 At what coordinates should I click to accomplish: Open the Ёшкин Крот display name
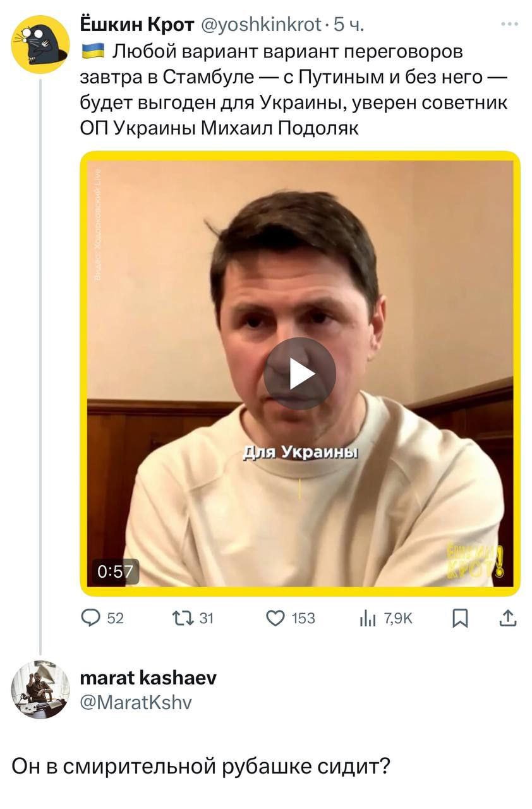pos(138,25)
